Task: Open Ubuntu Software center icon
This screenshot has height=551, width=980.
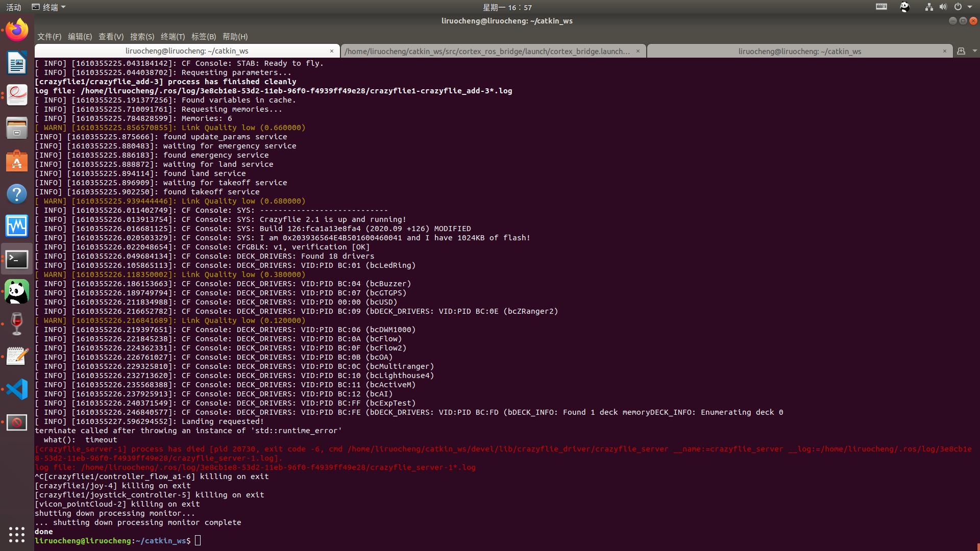Action: [x=17, y=161]
